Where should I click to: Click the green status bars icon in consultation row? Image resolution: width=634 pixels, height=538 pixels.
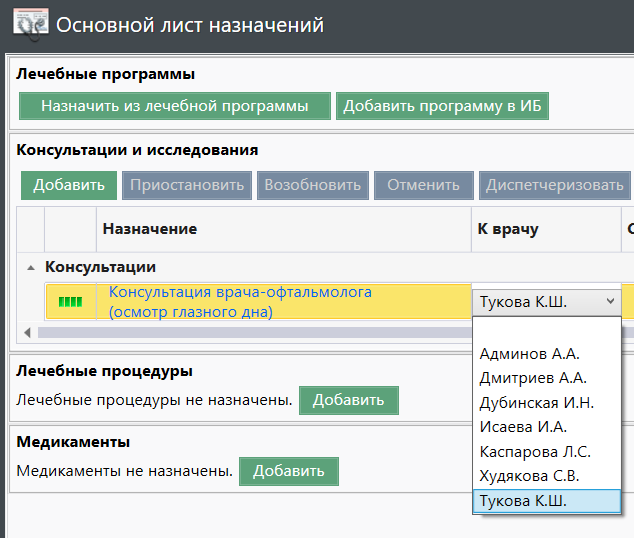coord(70,301)
